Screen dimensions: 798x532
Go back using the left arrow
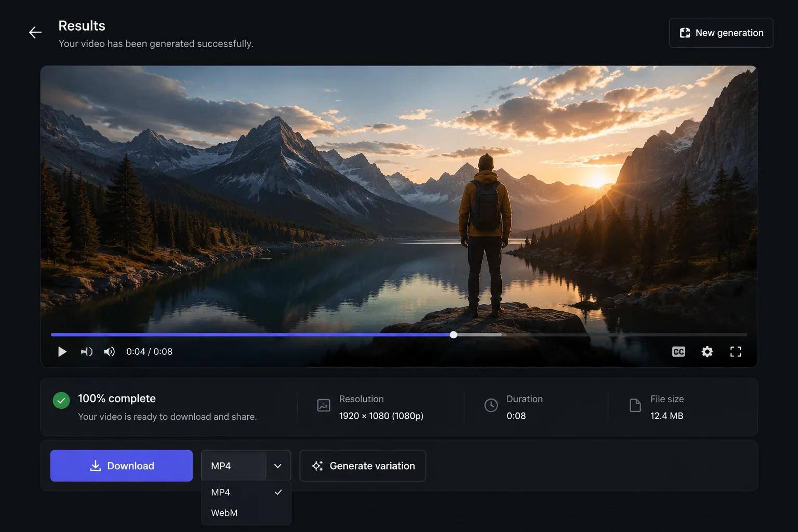click(35, 33)
